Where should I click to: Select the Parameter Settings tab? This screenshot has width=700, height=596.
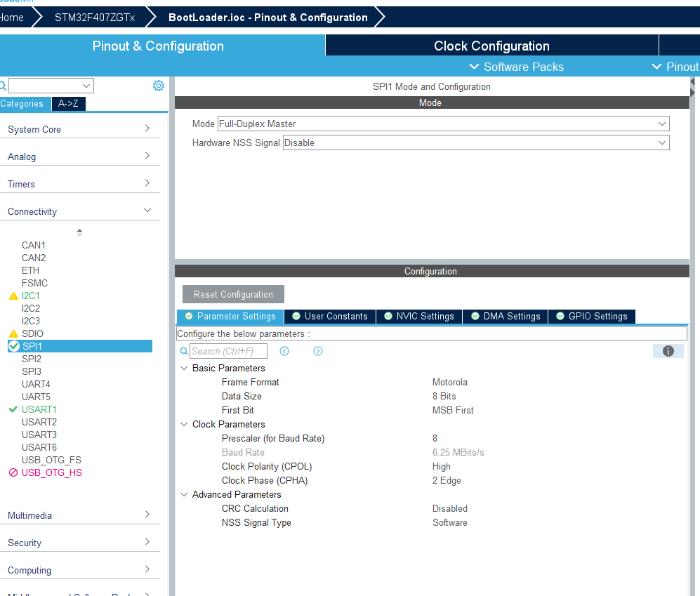coord(230,317)
